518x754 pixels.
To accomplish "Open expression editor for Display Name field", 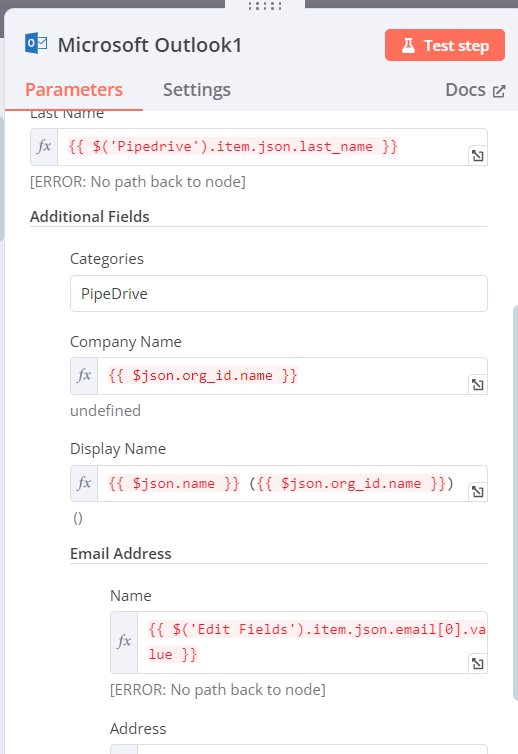I will tap(478, 492).
